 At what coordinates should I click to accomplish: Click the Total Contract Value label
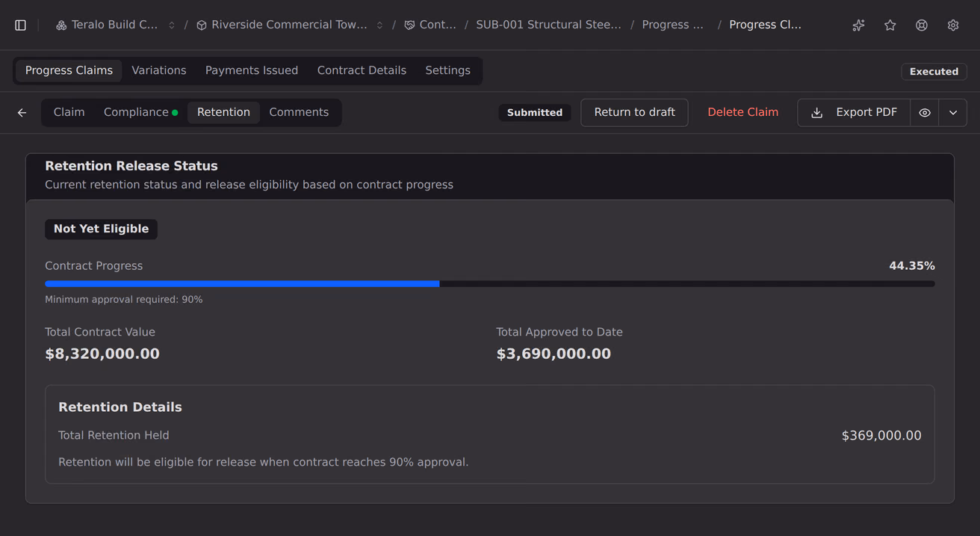pyautogui.click(x=100, y=333)
